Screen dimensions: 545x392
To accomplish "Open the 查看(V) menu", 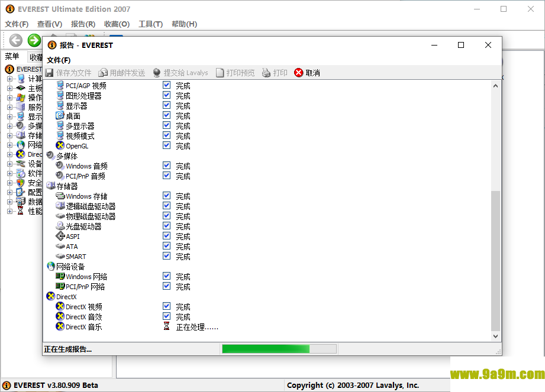I will point(50,24).
